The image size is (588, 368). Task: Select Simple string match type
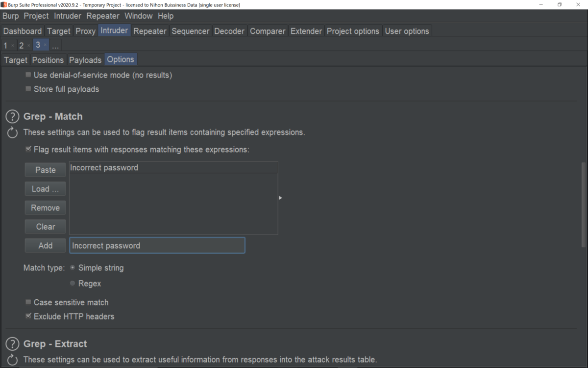tap(73, 268)
